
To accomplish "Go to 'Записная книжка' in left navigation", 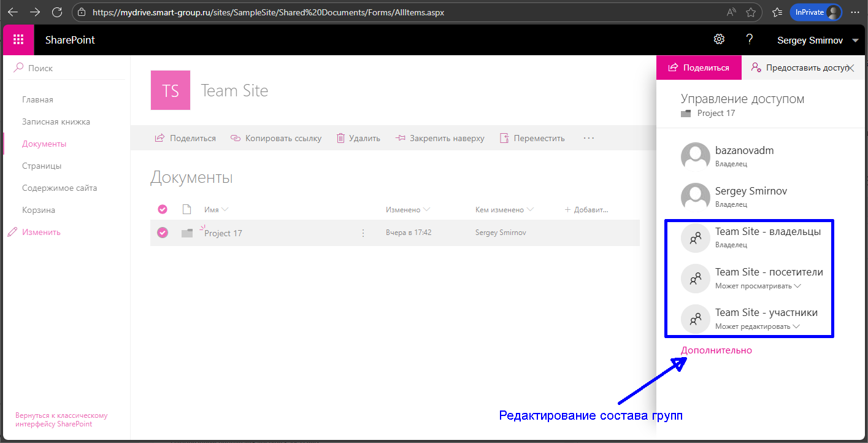I will (56, 121).
